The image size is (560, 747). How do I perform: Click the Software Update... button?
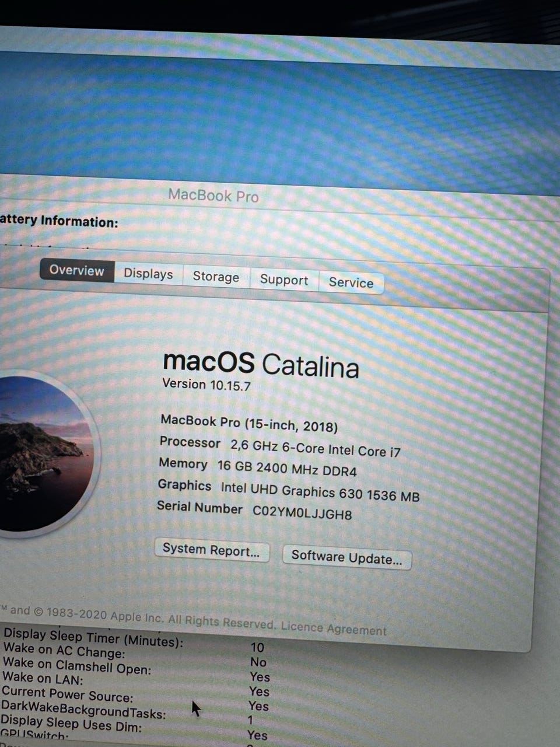click(x=347, y=557)
